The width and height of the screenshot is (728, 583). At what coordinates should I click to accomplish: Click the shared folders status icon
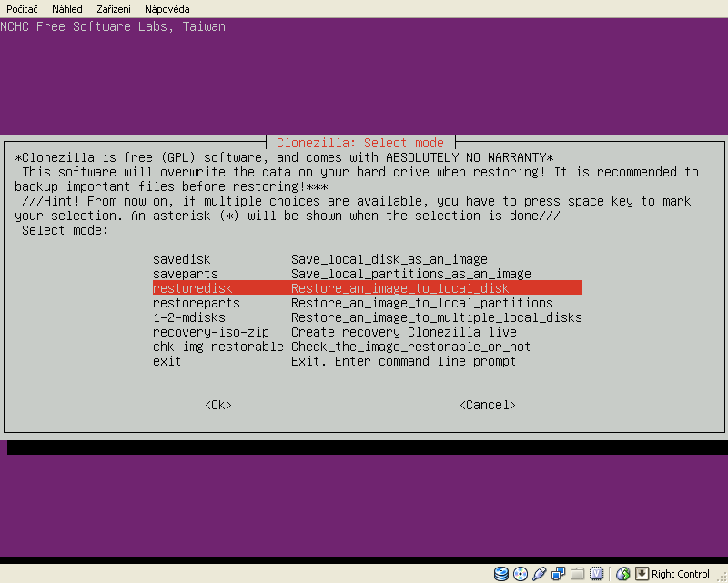click(x=577, y=574)
